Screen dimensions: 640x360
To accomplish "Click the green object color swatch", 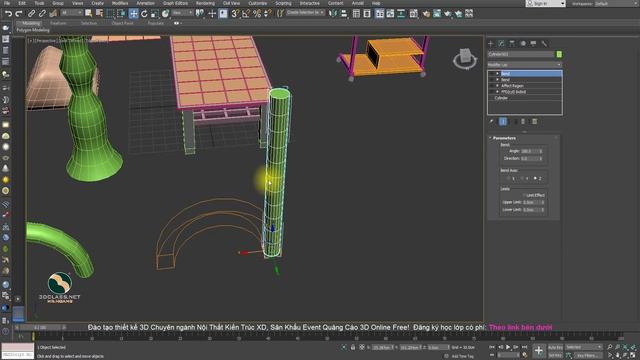I will [x=559, y=54].
